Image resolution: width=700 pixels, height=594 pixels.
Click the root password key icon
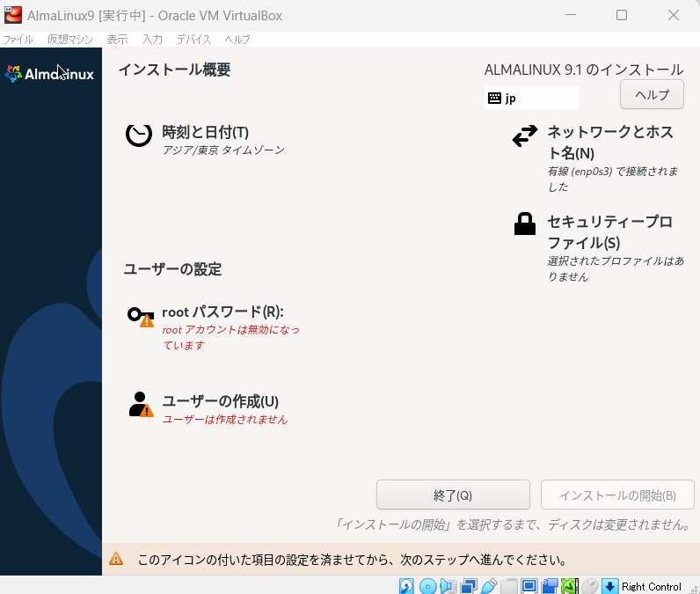pos(141,317)
